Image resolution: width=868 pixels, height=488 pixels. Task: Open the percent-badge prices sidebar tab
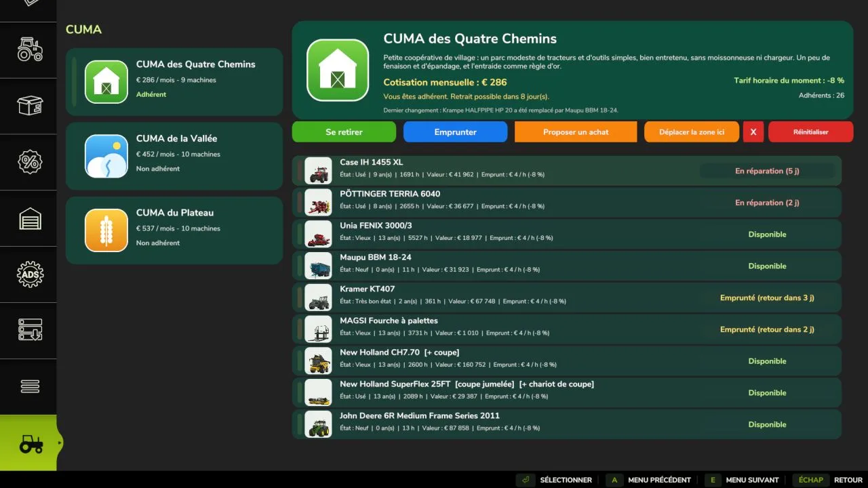click(29, 162)
